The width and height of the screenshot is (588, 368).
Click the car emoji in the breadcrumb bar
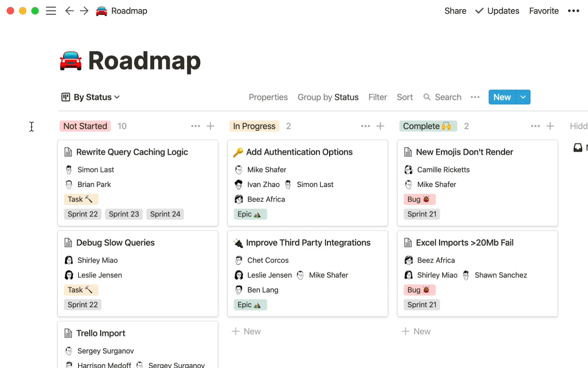coord(101,11)
